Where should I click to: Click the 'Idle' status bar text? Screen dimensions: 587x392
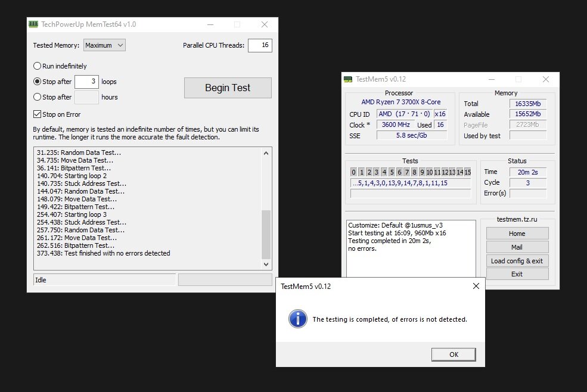pos(41,279)
